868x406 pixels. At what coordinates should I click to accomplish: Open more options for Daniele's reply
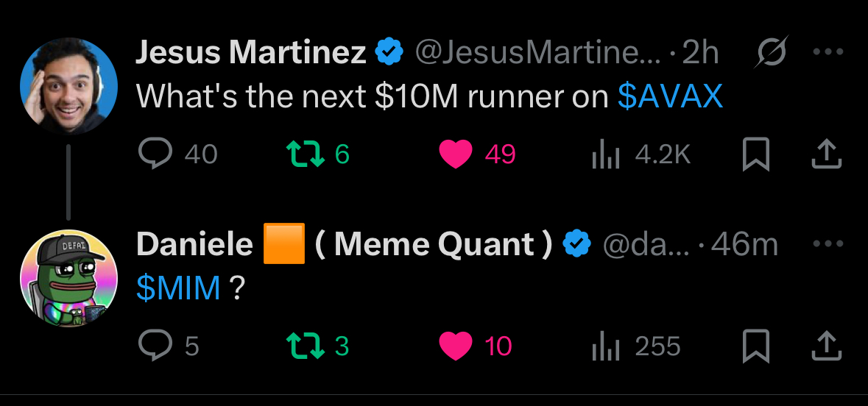coord(827,243)
